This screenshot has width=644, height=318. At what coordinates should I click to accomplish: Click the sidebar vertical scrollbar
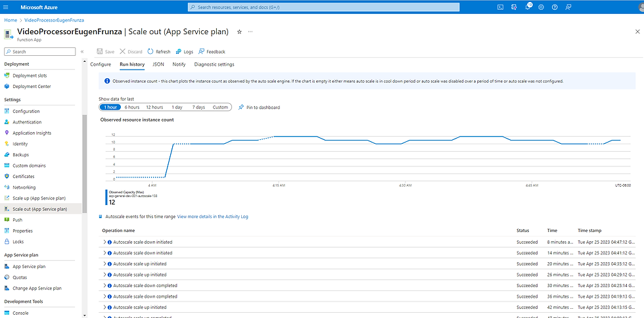85,164
